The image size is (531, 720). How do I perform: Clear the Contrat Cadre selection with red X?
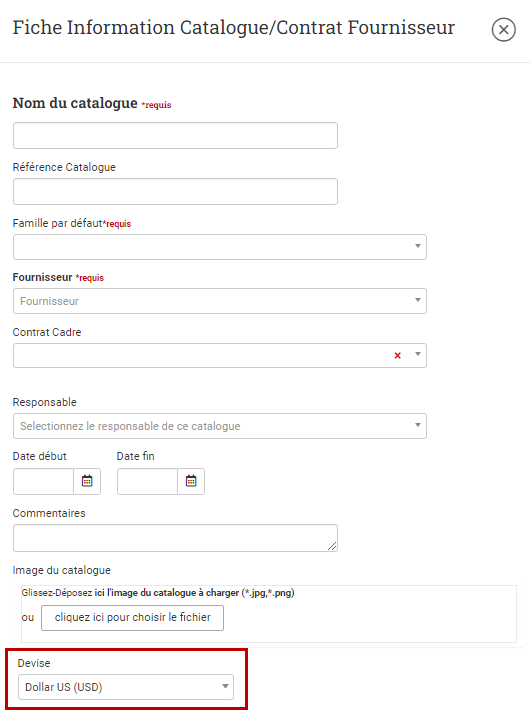398,355
